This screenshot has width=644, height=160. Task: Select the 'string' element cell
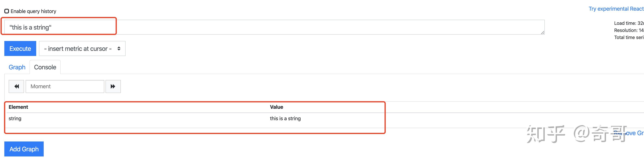click(x=15, y=118)
